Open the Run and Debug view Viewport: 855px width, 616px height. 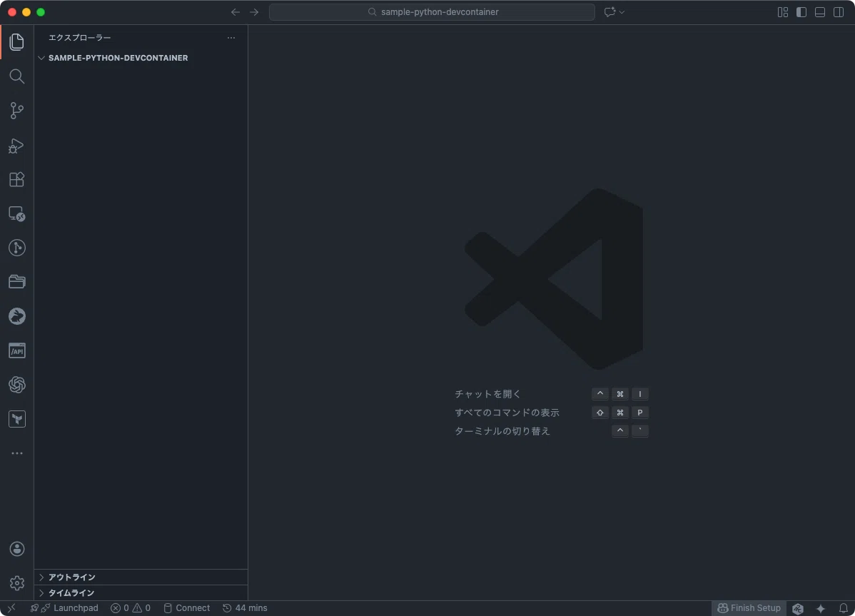coord(17,146)
